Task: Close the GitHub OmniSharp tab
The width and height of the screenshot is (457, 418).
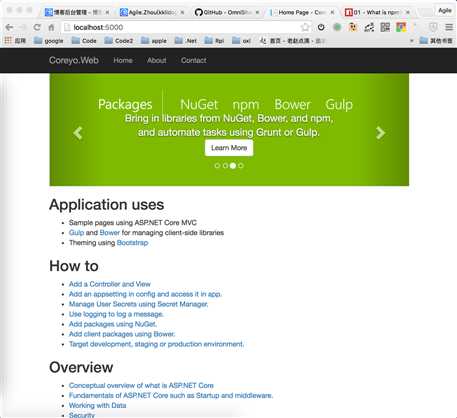Action: (257, 12)
